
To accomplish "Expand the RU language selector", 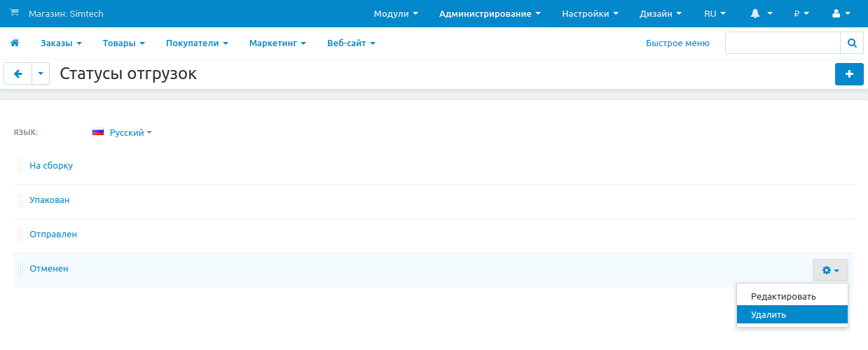I will pyautogui.click(x=715, y=13).
